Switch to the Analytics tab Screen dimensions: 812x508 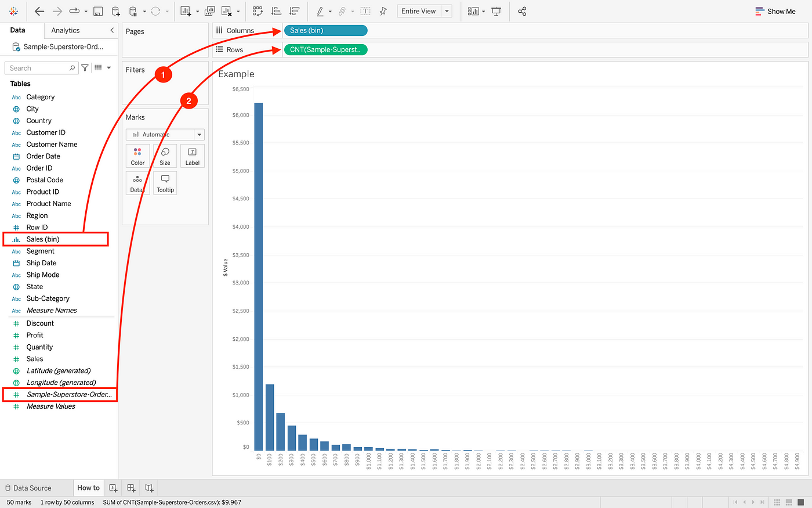[66, 30]
